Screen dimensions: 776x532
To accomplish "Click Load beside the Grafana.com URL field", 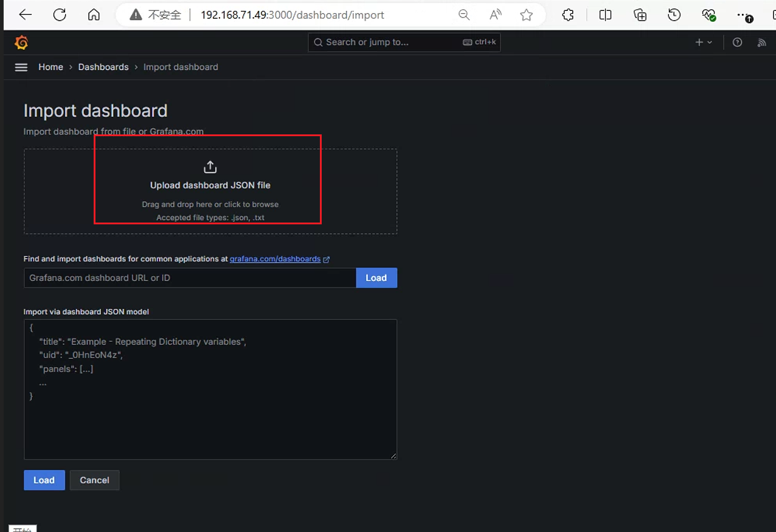I will [376, 278].
